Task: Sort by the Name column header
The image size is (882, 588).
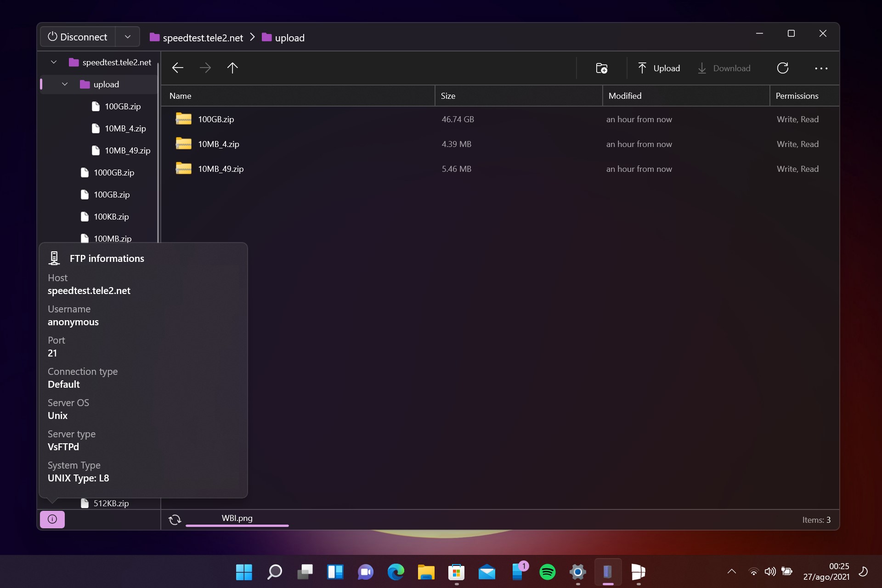Action: click(x=298, y=96)
